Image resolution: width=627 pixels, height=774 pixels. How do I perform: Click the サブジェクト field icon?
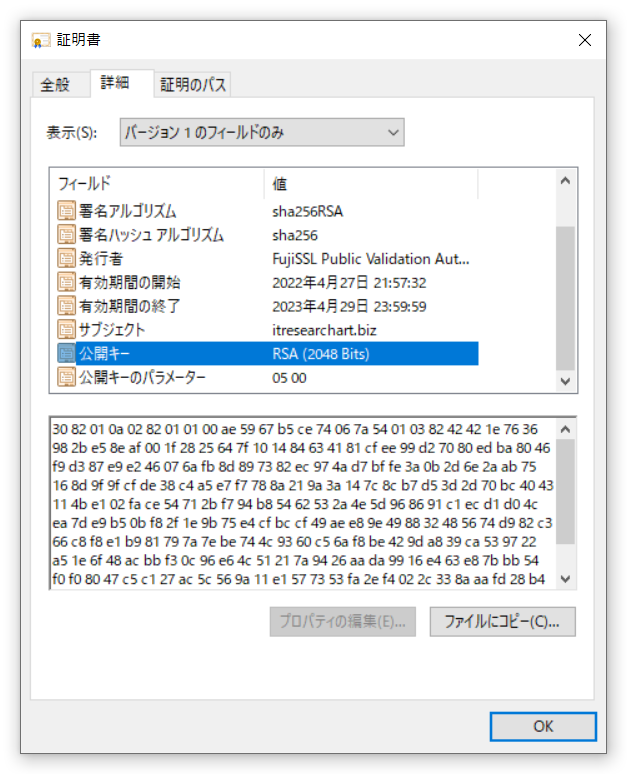66,329
